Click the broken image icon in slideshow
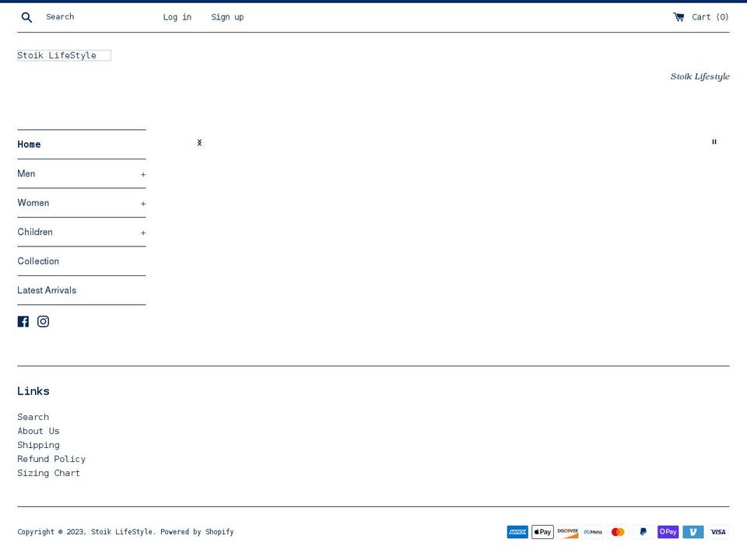Screen dimensions: 747x560 point(200,142)
